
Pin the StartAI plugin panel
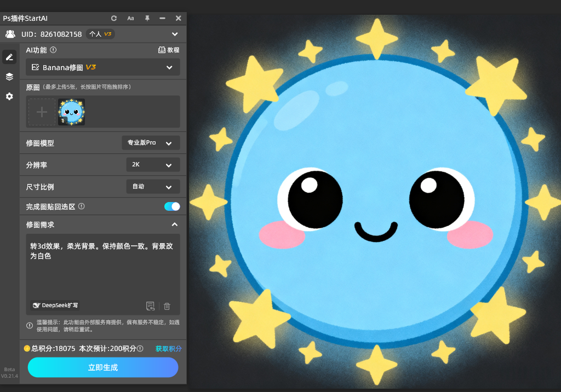(147, 18)
